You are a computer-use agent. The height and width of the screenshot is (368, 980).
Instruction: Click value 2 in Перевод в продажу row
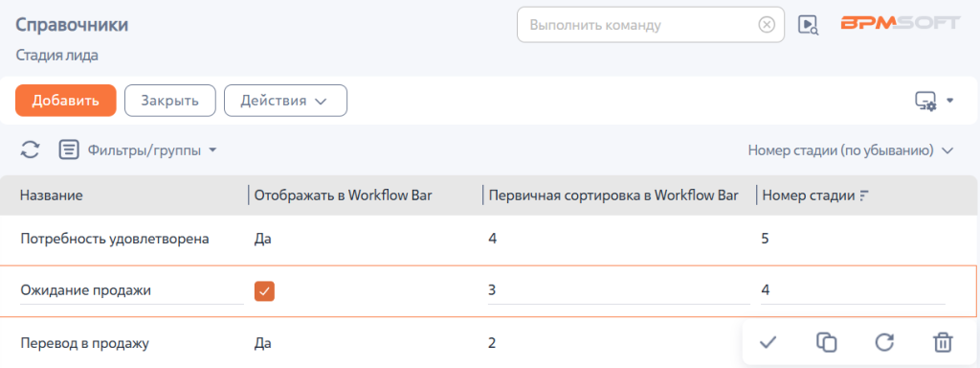tap(493, 343)
